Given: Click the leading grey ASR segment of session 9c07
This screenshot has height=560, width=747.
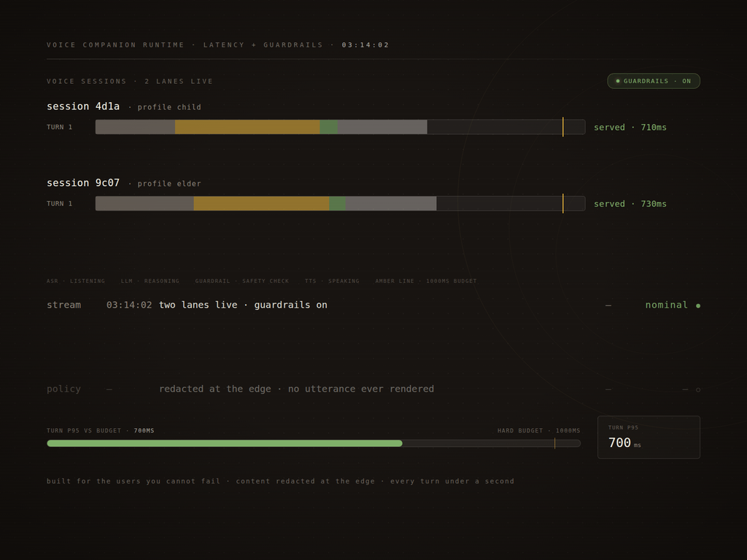Looking at the screenshot, I should (x=145, y=203).
